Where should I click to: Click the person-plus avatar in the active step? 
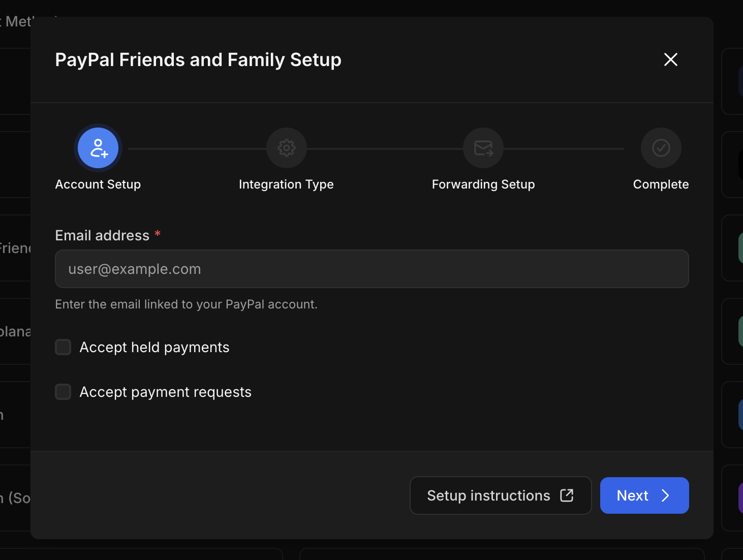click(98, 148)
